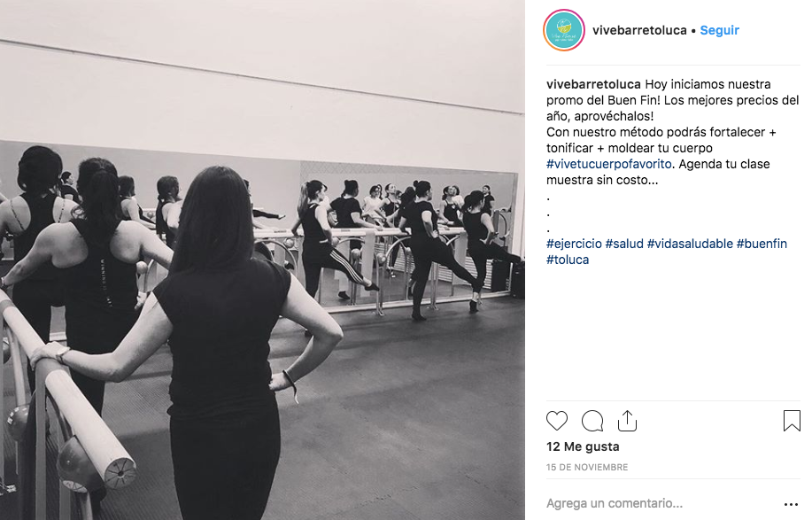812x520 pixels.
Task: Open the #salud hashtag
Action: point(624,244)
